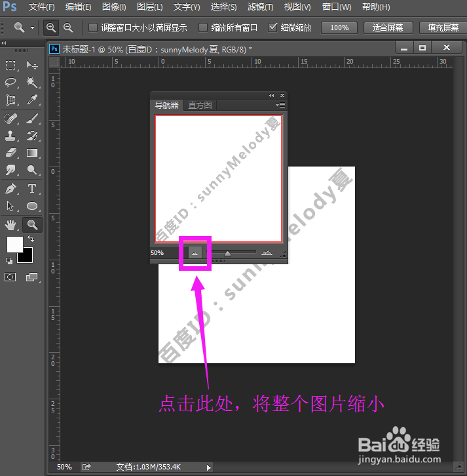Choose Zoom Out mode in options bar
This screenshot has width=467, height=476.
click(x=68, y=28)
